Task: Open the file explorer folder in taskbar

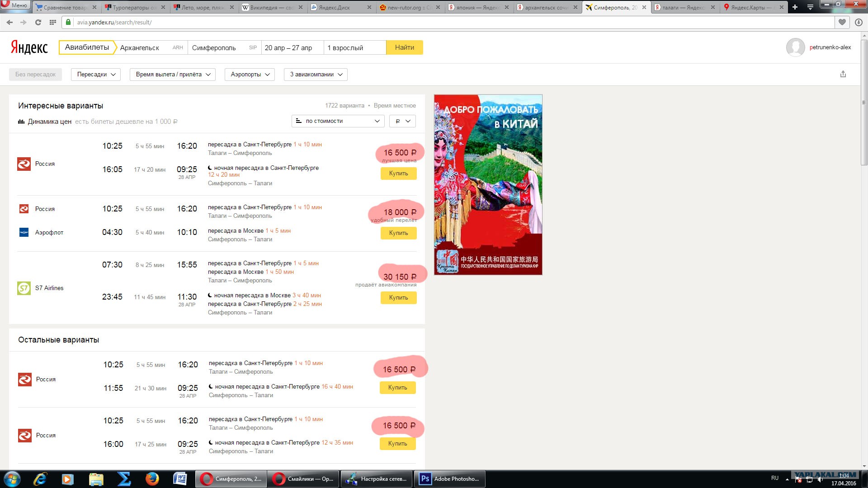Action: point(96,479)
